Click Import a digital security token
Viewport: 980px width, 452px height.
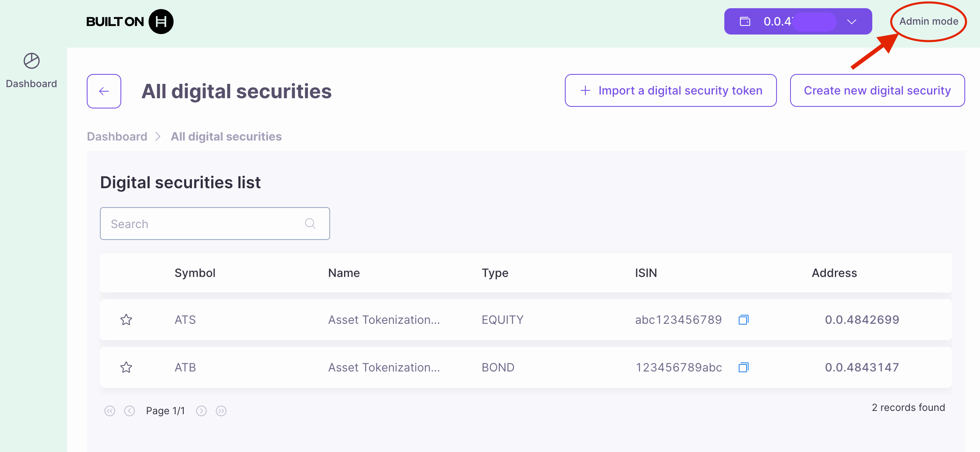670,90
